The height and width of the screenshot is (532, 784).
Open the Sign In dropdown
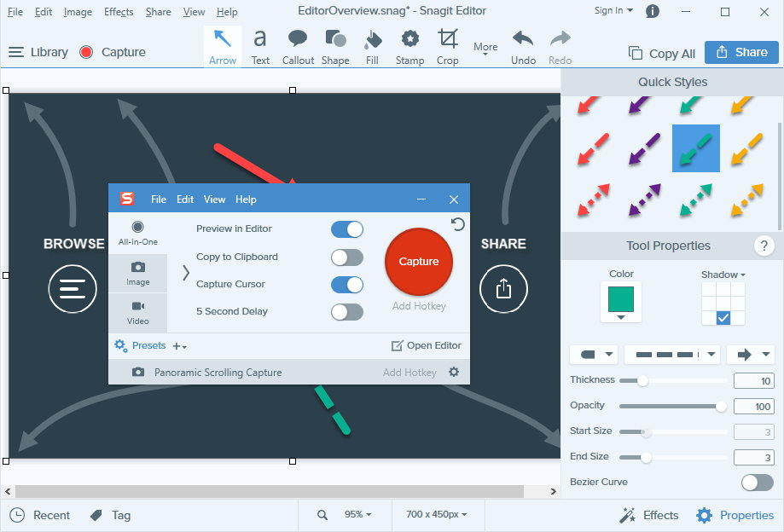613,10
